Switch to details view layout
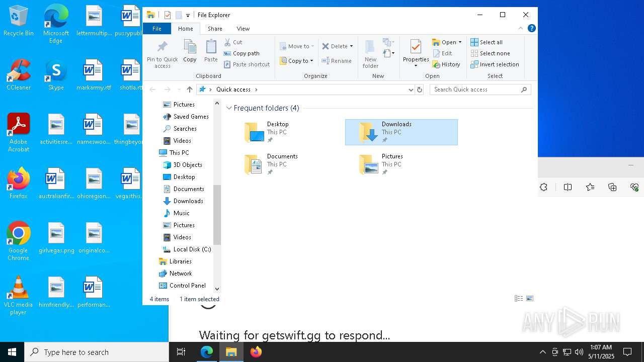Viewport: 644px width, 362px height. pyautogui.click(x=519, y=299)
